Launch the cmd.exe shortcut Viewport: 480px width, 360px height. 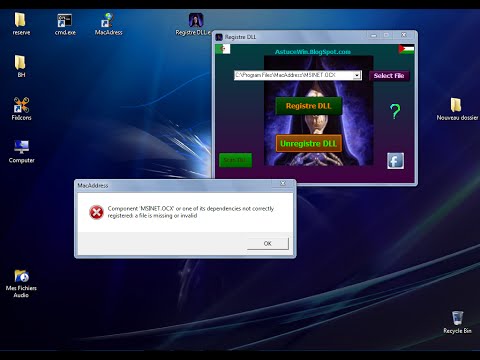(65, 24)
